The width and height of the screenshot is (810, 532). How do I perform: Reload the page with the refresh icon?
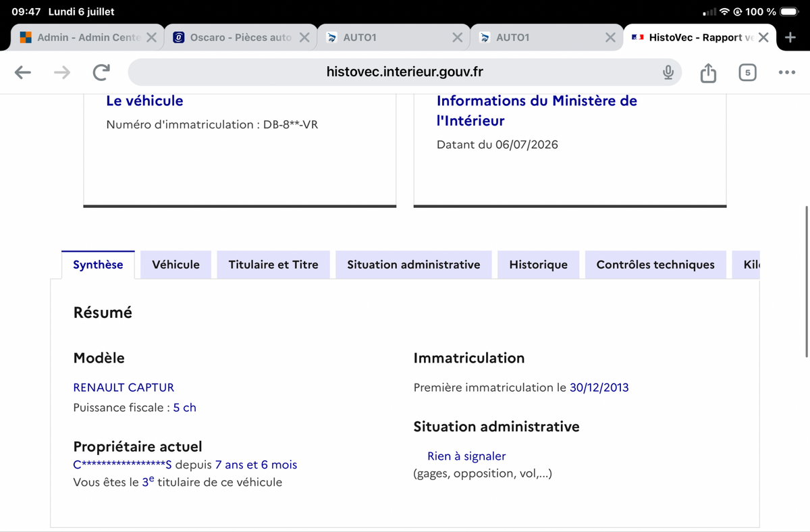[x=101, y=72]
